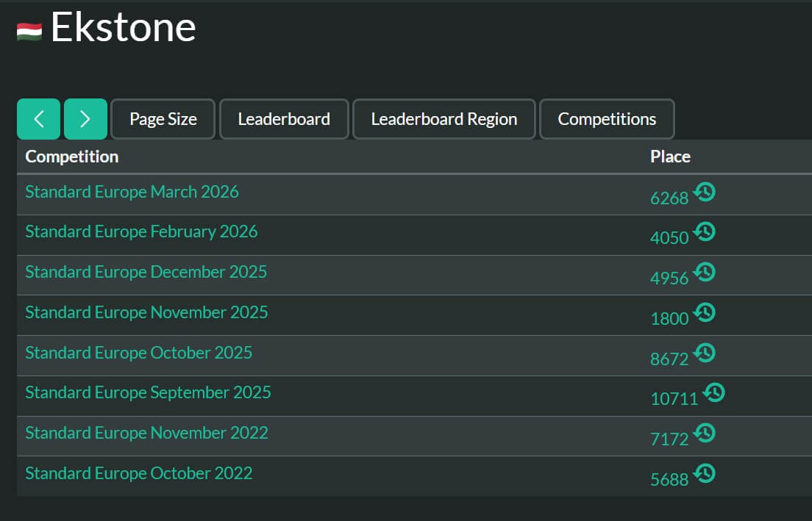Screen dimensions: 812x521
Task: Open rank history for December 2025
Action: tap(704, 273)
